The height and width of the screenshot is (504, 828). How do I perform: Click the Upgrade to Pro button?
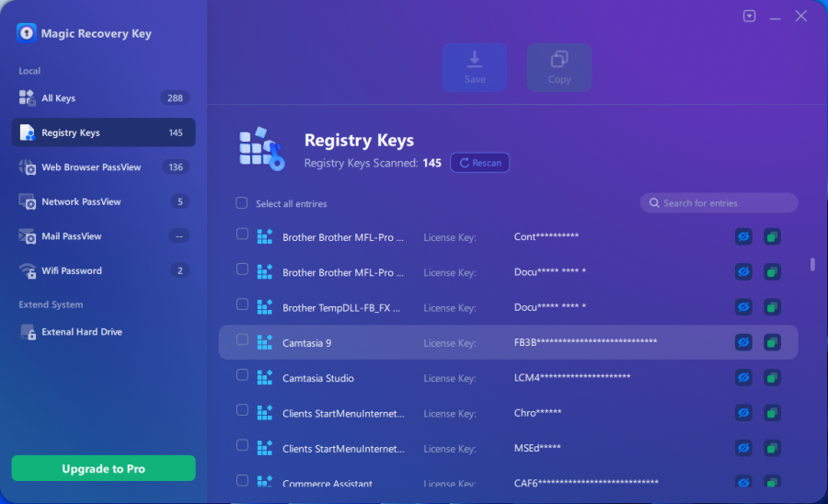coord(103,468)
